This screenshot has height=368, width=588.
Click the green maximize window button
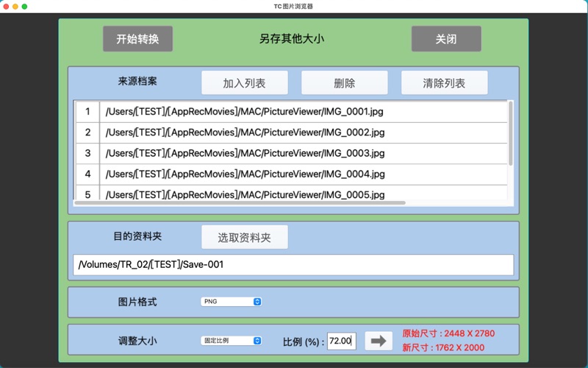[24, 6]
